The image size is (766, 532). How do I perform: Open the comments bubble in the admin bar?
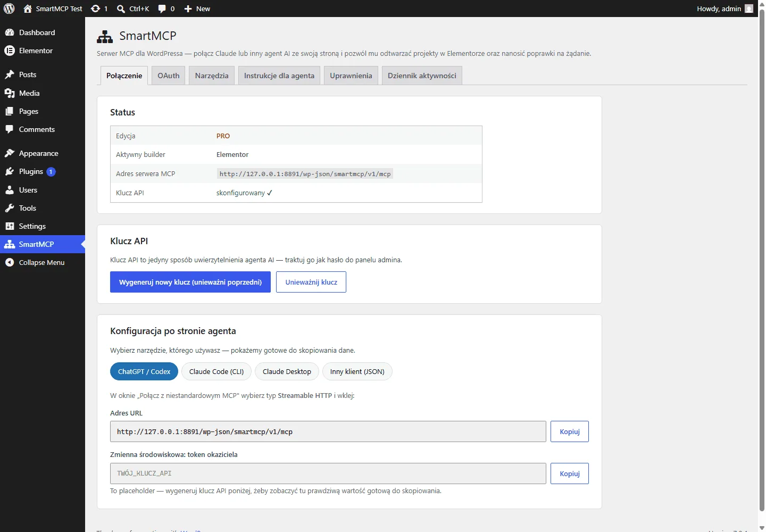pos(166,9)
